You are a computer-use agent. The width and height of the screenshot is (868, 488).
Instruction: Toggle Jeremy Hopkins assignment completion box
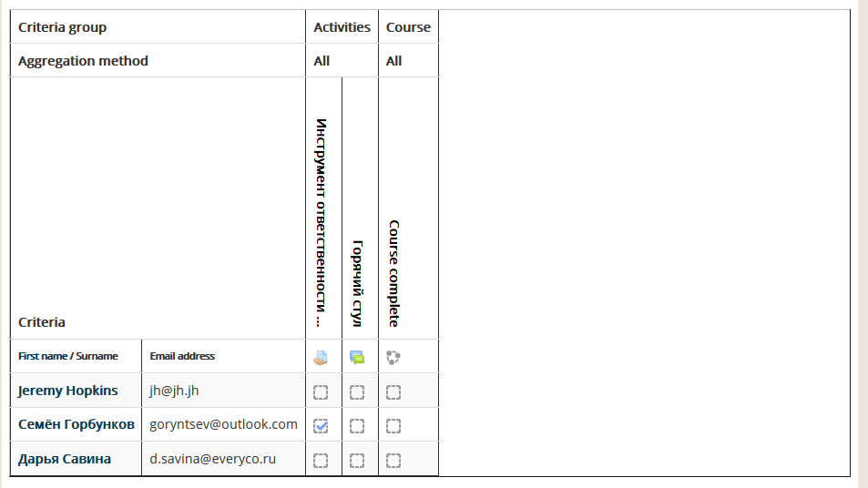pyautogui.click(x=321, y=392)
